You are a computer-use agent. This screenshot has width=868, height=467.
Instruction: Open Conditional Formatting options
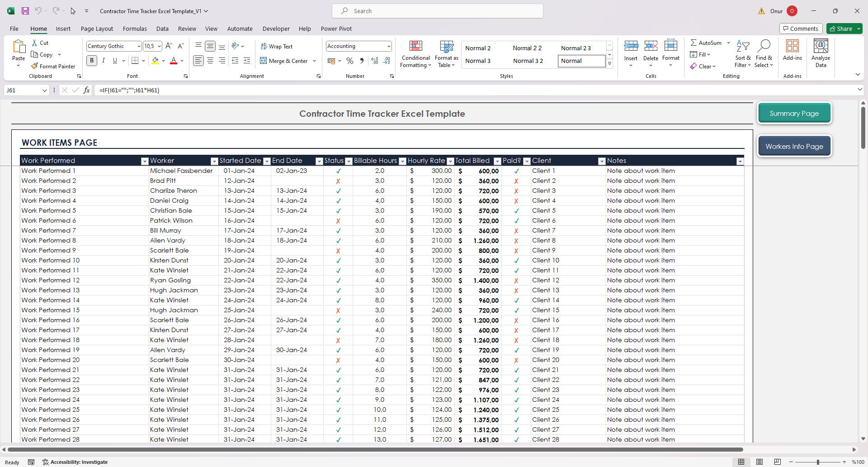[415, 53]
